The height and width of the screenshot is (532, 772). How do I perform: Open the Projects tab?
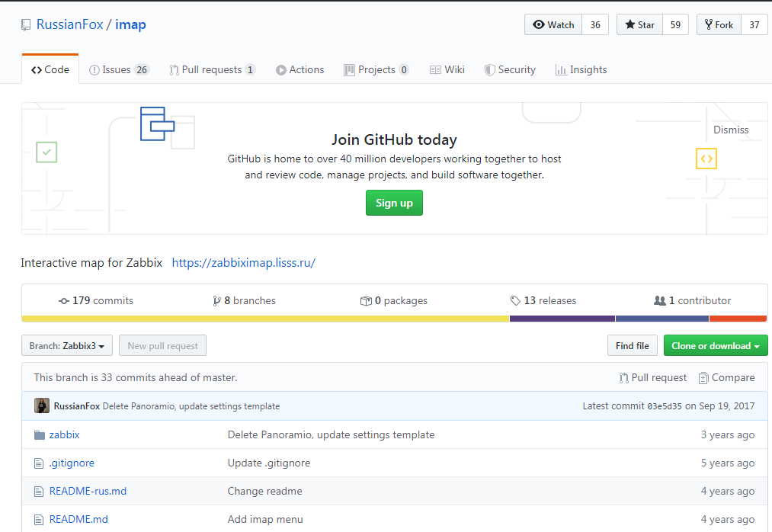(376, 69)
